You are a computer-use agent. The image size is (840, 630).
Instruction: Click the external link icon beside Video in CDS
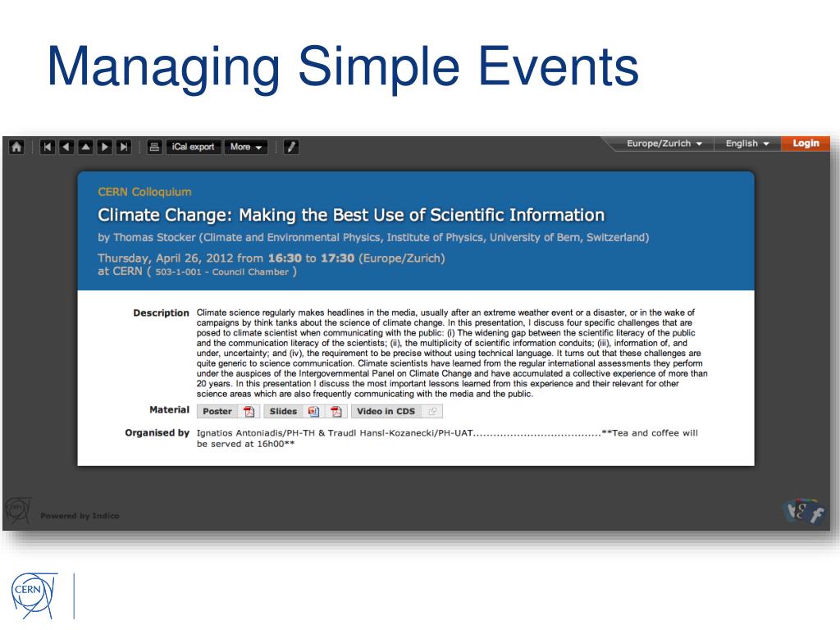(x=432, y=412)
